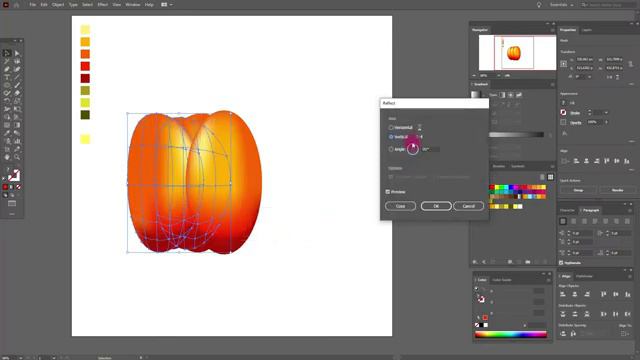Click the search field in the top bar
The height and width of the screenshot is (360, 640).
click(x=609, y=4)
